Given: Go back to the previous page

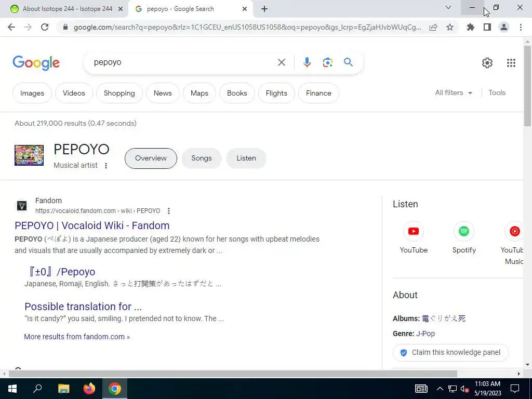Looking at the screenshot, I should coord(11,27).
